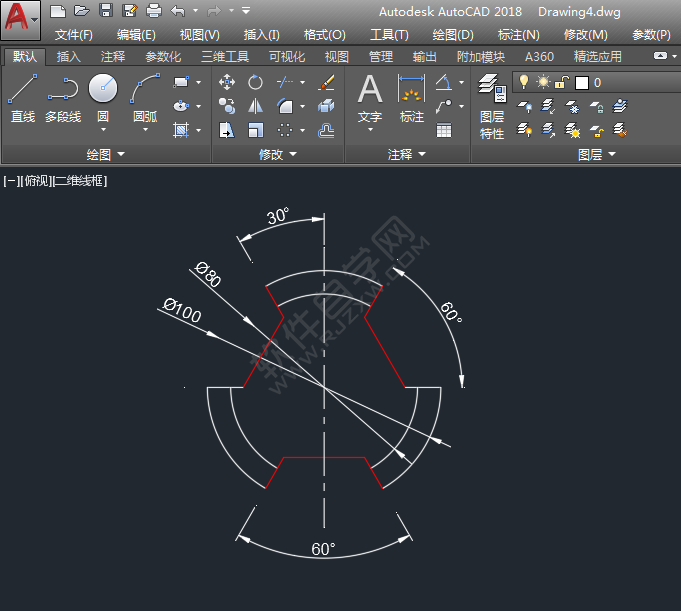Click the white layer color swatch
Screen dimensions: 681x611
[x=582, y=82]
